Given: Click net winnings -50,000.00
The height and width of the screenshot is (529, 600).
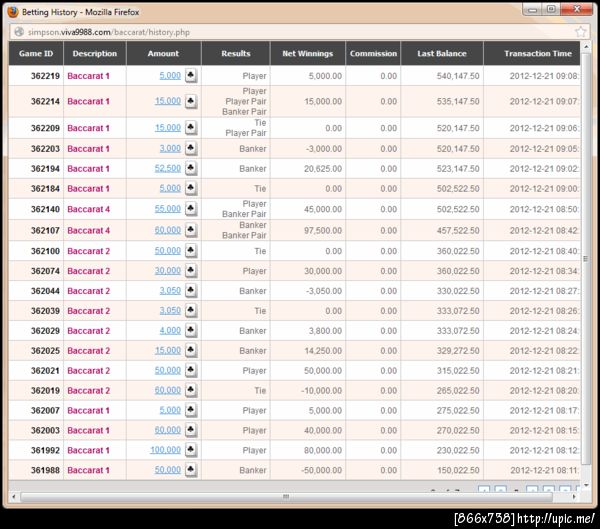Looking at the screenshot, I should point(322,470).
